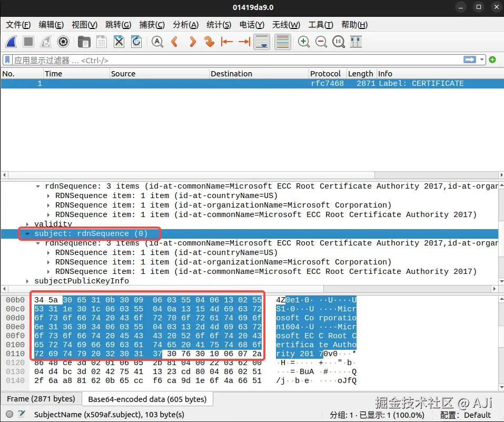
Task: Click the expert information circle icon
Action: click(9, 414)
